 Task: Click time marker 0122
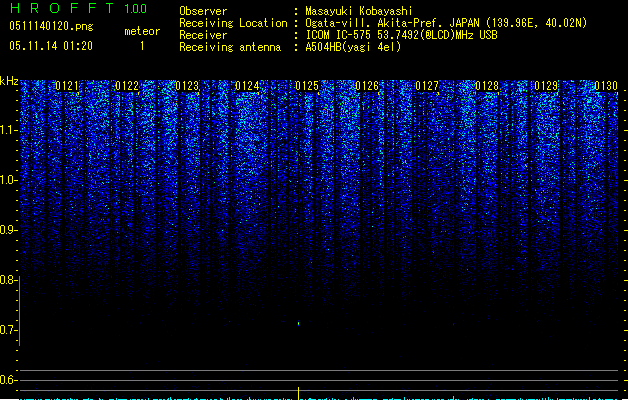[127, 86]
